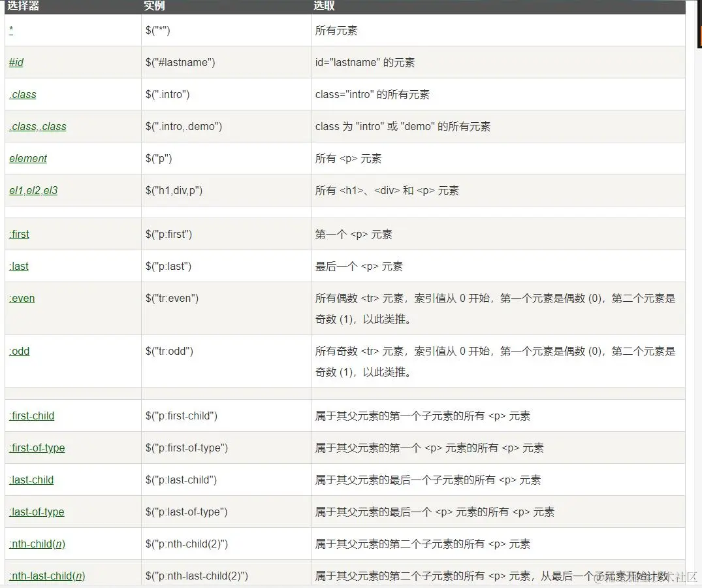Open the :last-child selector documentation
The height and width of the screenshot is (588, 702).
[x=31, y=480]
